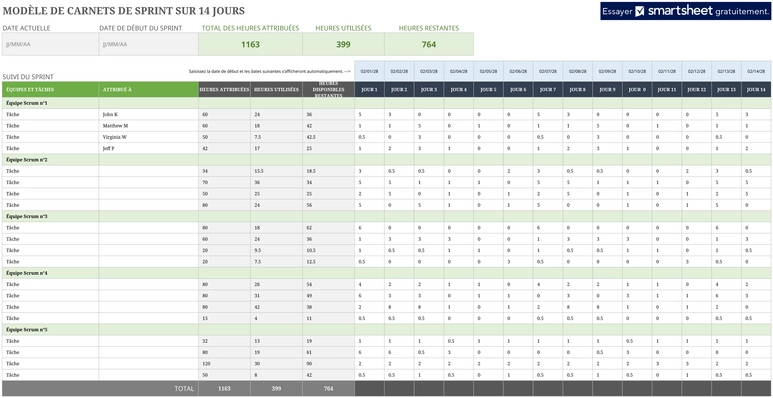The height and width of the screenshot is (398, 773).
Task: Click the Smartsheet checkmark logo icon
Action: click(x=640, y=11)
